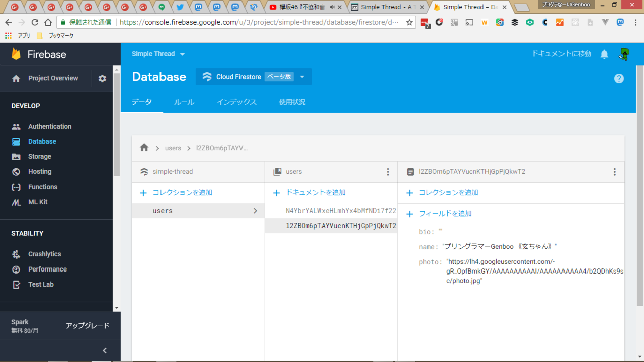Screen dimensions: 644x362
Task: Select document N4YbrYALWxeHLmhYx4bMfNDi7f22
Action: [341, 211]
